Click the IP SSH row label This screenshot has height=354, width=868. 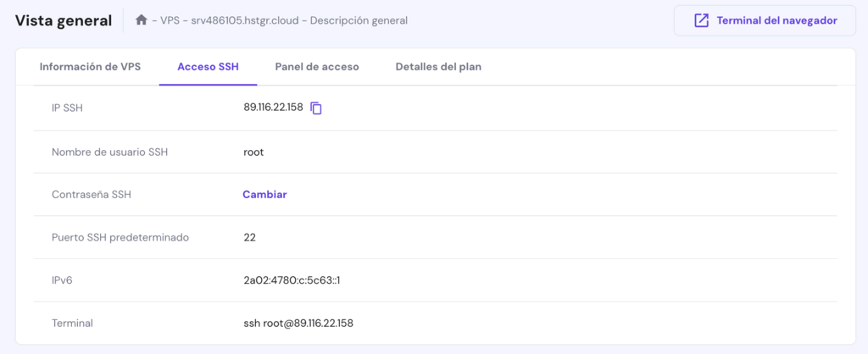(x=67, y=108)
